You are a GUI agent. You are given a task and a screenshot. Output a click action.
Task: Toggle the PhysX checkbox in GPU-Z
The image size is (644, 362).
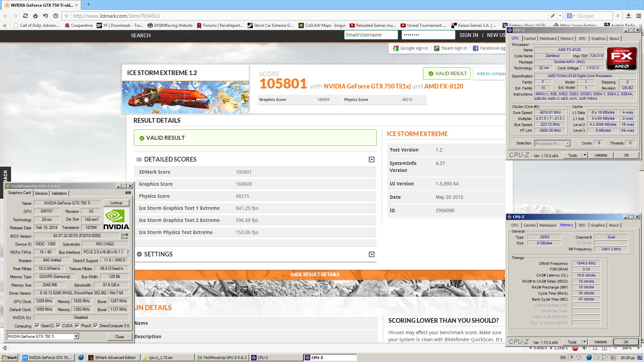click(x=77, y=325)
